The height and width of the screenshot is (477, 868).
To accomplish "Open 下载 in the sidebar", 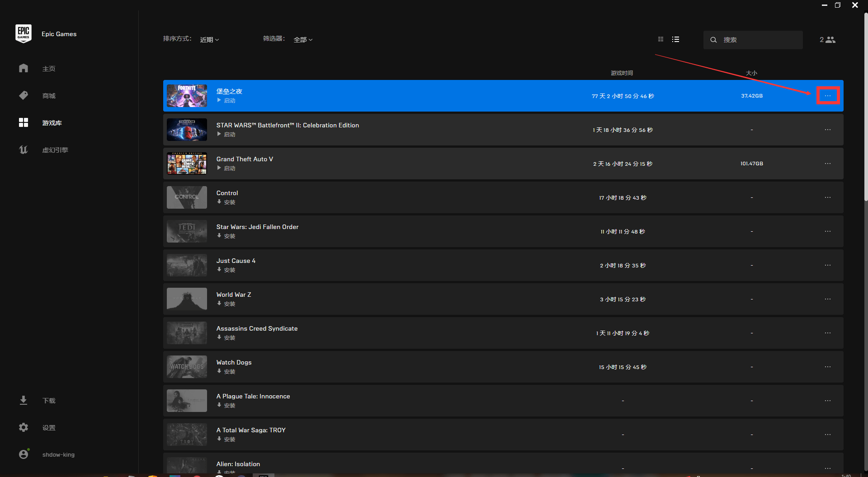I will [49, 401].
